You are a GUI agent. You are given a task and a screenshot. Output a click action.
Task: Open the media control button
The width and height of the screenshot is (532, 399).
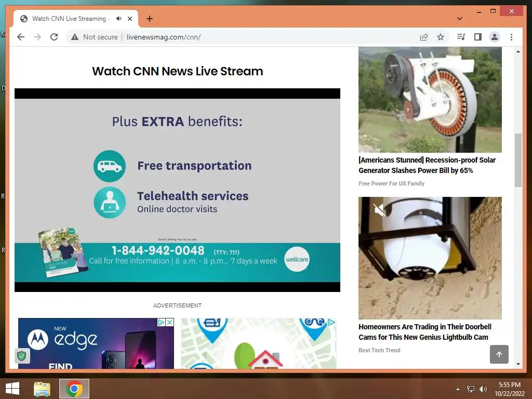tap(461, 37)
